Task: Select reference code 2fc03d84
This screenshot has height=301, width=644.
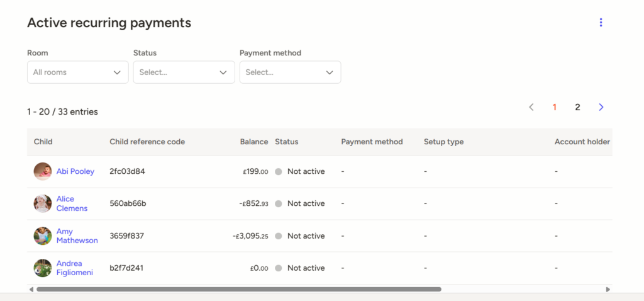Action: (127, 171)
